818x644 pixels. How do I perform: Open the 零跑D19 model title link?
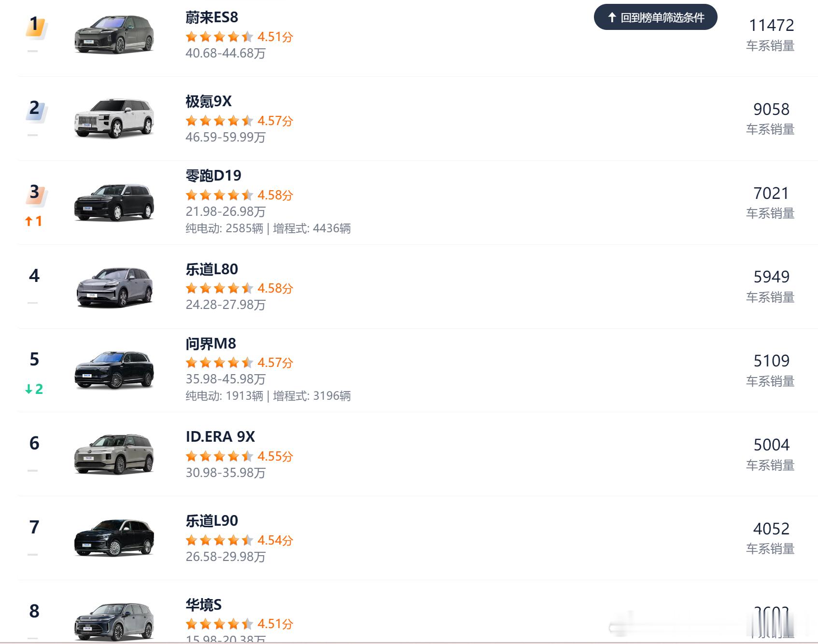(213, 175)
